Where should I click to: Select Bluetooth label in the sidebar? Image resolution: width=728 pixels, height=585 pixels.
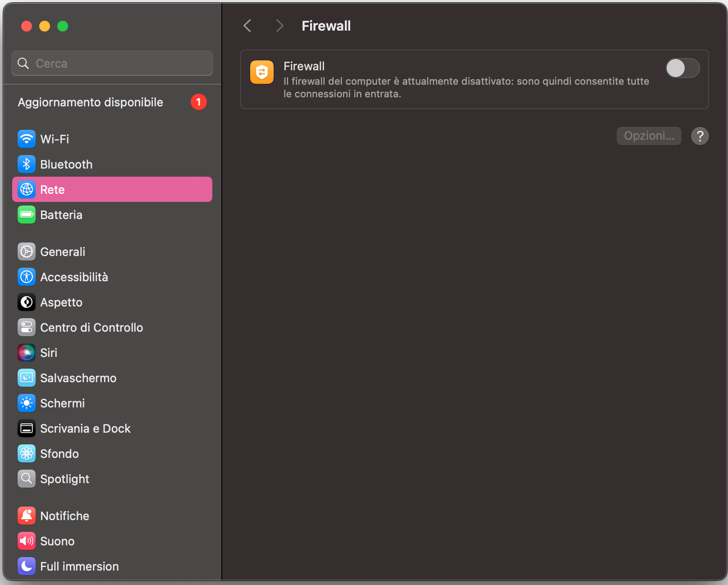pyautogui.click(x=66, y=164)
